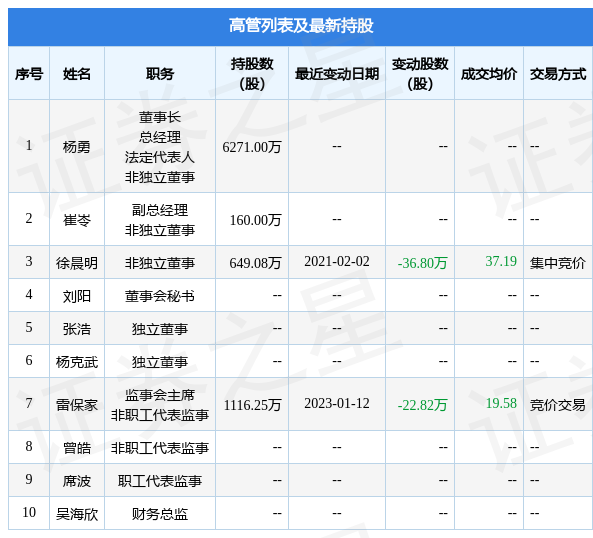593x538 pixels.
Task: Select the 最近变动日期 column header
Action: (x=337, y=74)
